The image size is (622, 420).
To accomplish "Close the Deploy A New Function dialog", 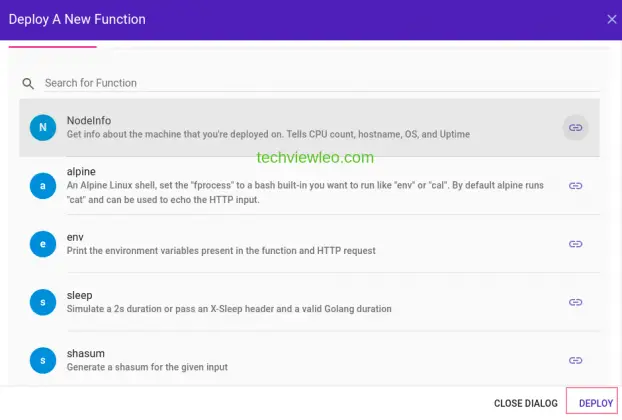I will 612,19.
